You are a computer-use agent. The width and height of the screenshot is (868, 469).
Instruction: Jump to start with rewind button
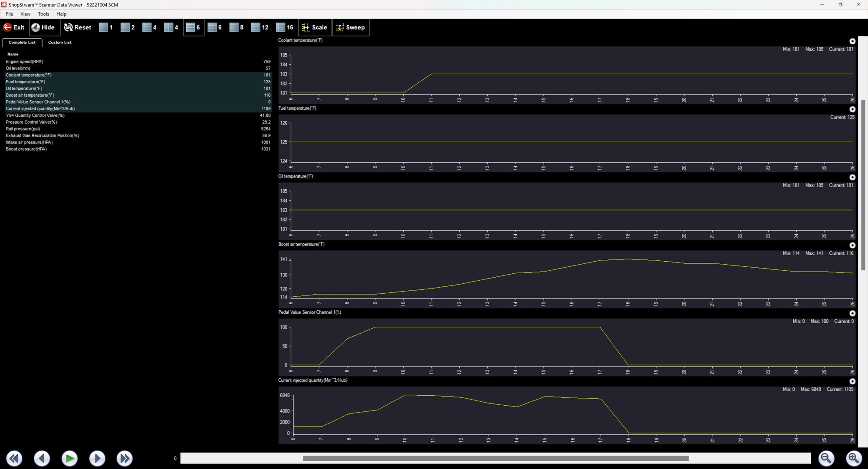(x=14, y=458)
